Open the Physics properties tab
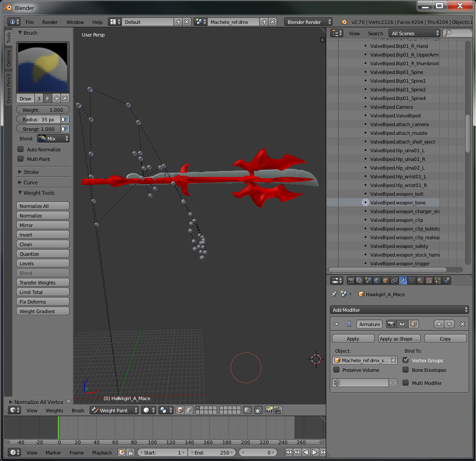 [446, 281]
